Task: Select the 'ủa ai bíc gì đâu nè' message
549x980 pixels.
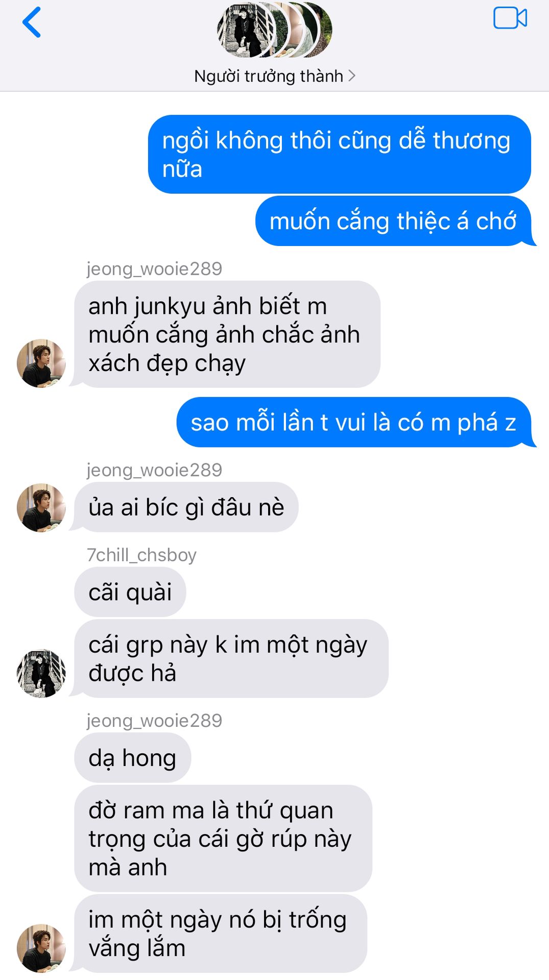Action: 186,507
